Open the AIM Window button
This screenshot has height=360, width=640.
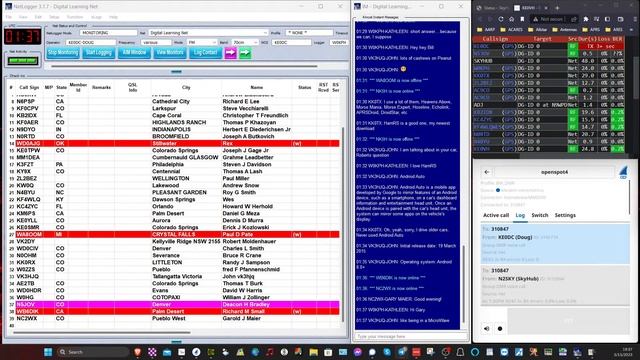click(x=134, y=53)
